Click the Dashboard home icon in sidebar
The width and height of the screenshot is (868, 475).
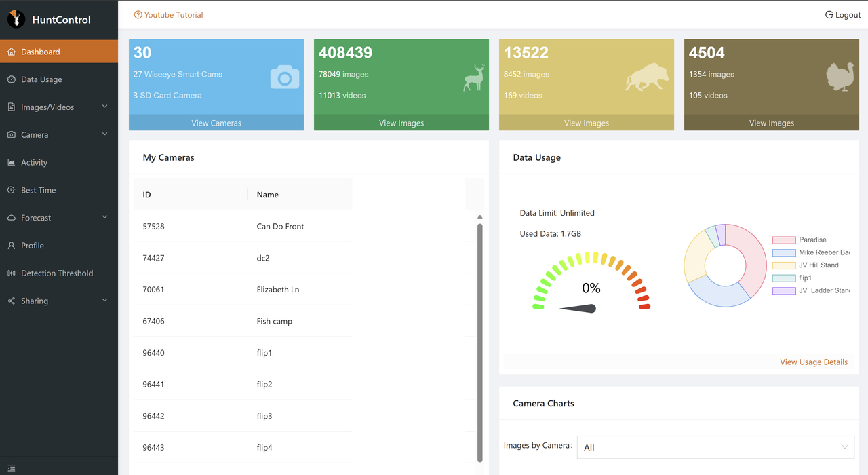click(12, 52)
